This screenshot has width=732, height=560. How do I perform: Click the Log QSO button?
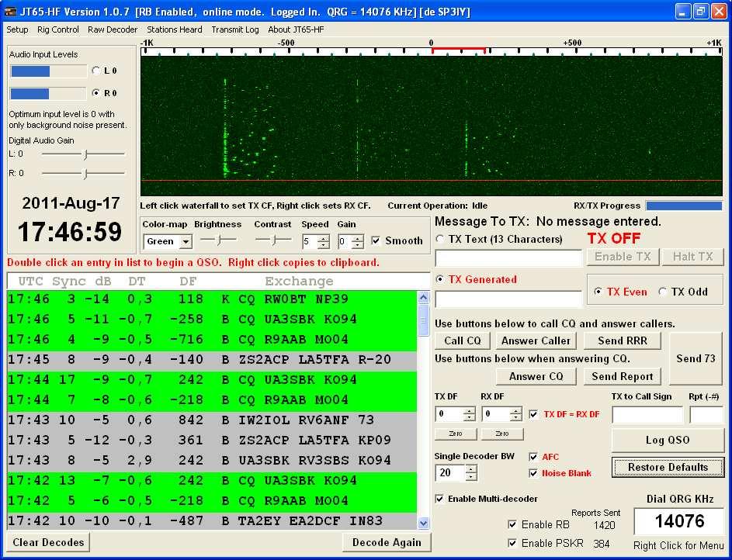click(668, 441)
